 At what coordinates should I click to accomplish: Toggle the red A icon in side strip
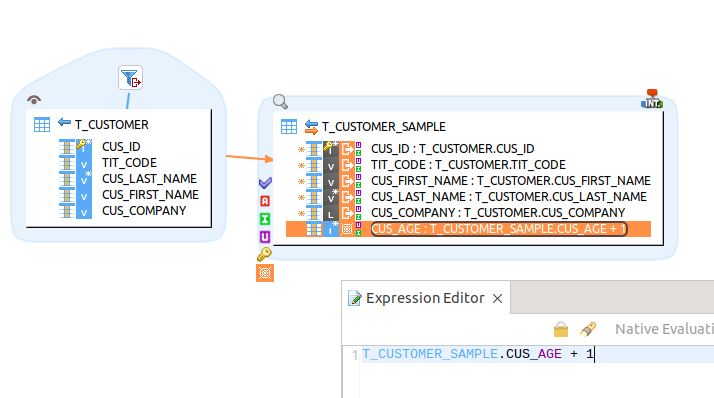[x=265, y=201]
